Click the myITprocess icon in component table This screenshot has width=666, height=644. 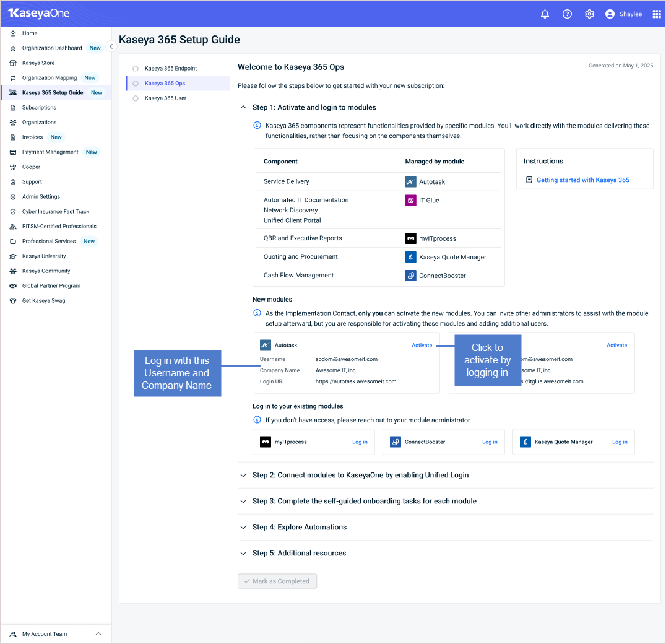(x=411, y=238)
